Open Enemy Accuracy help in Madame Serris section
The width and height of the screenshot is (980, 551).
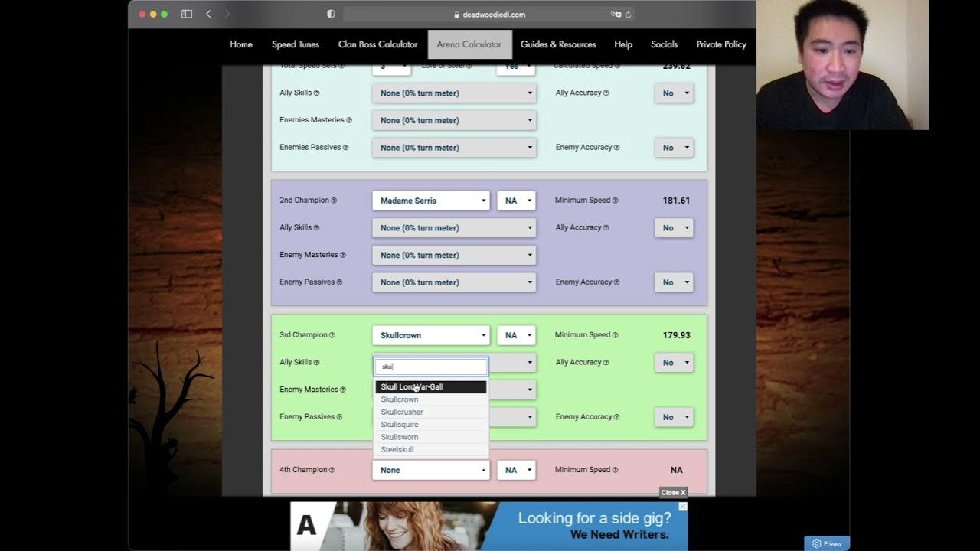pyautogui.click(x=615, y=282)
